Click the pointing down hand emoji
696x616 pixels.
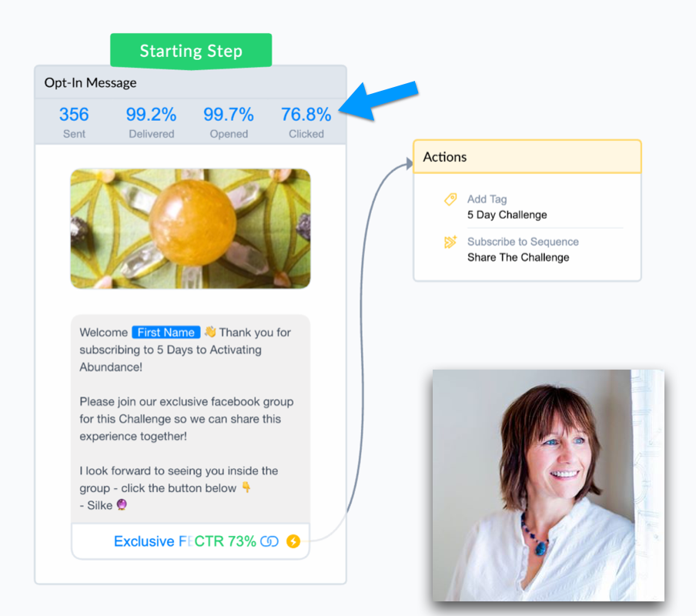[246, 487]
